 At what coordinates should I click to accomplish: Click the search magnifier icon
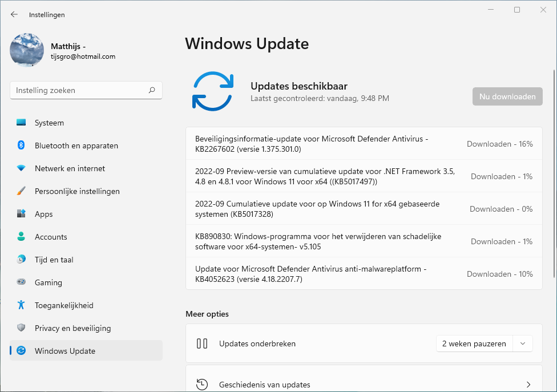152,90
